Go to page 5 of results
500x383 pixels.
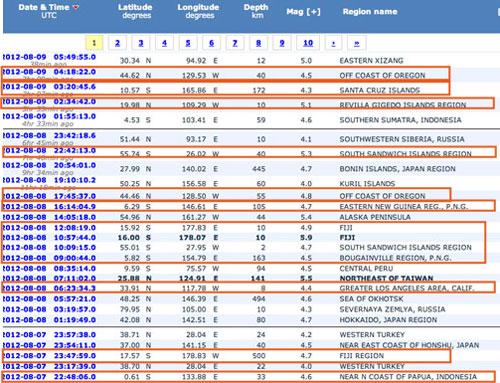tap(188, 43)
